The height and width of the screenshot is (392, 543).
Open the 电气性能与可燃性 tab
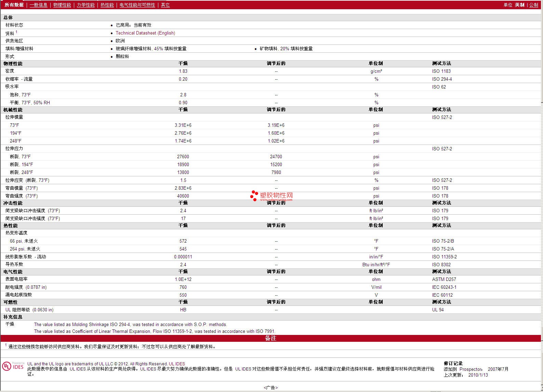pyautogui.click(x=137, y=5)
